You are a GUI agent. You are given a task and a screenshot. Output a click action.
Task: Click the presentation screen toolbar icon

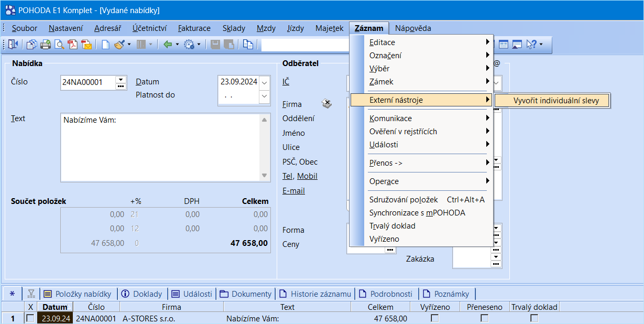pos(517,45)
